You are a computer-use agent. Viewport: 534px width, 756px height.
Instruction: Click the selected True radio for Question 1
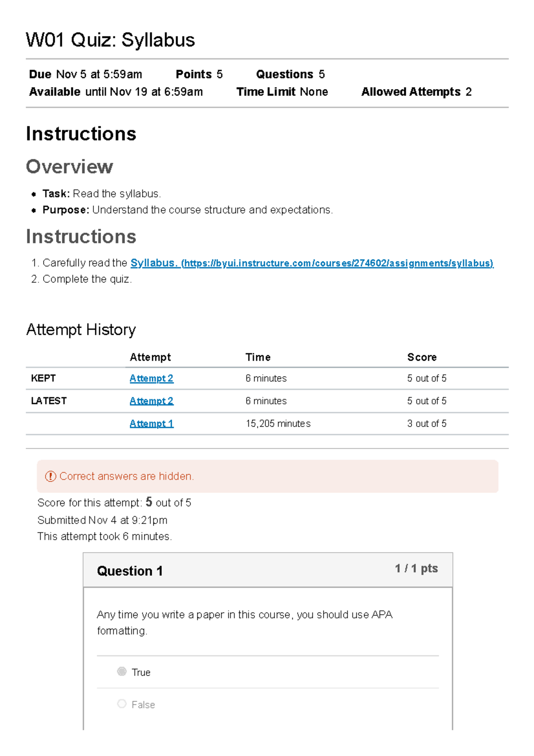(121, 672)
